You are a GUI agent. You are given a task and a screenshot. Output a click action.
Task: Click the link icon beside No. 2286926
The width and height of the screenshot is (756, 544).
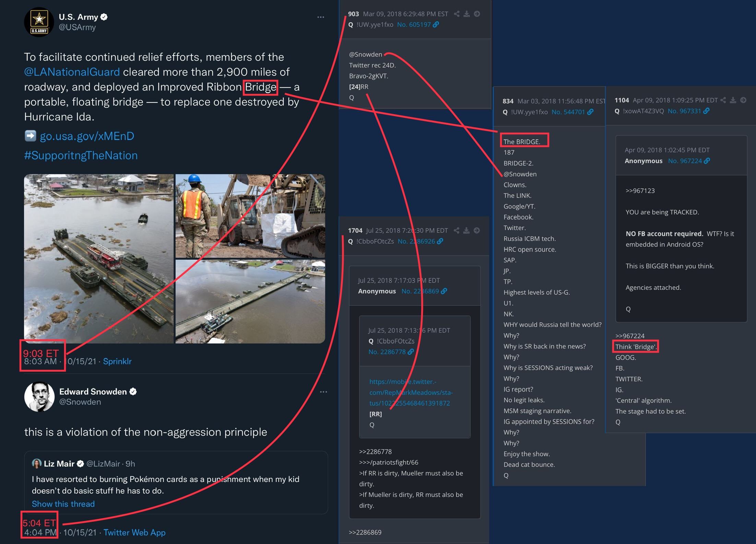440,241
